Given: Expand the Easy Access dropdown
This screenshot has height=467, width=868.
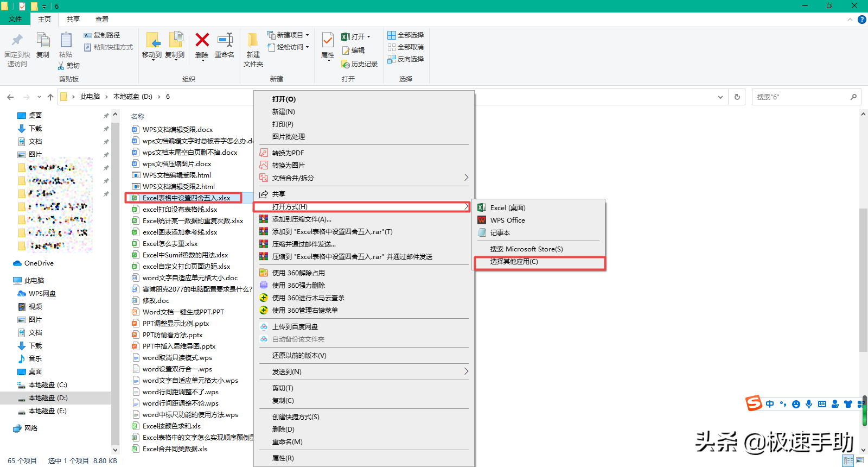Looking at the screenshot, I should coord(307,47).
